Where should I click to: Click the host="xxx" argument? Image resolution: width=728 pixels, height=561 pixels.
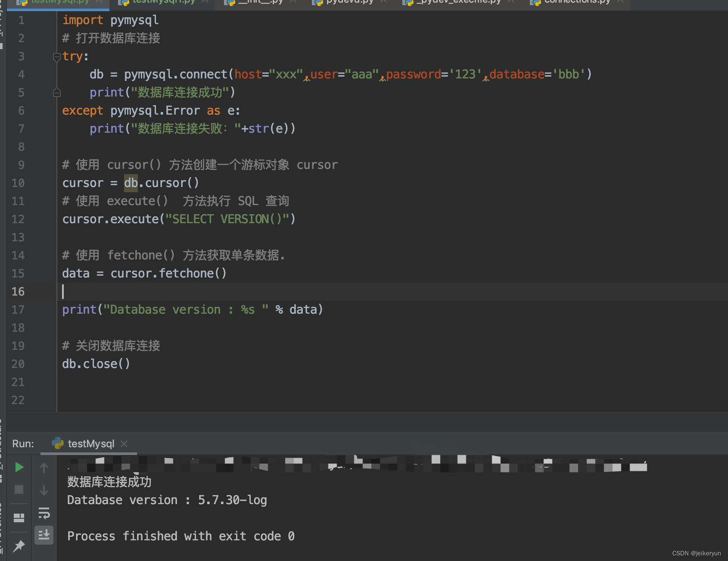[x=269, y=75]
